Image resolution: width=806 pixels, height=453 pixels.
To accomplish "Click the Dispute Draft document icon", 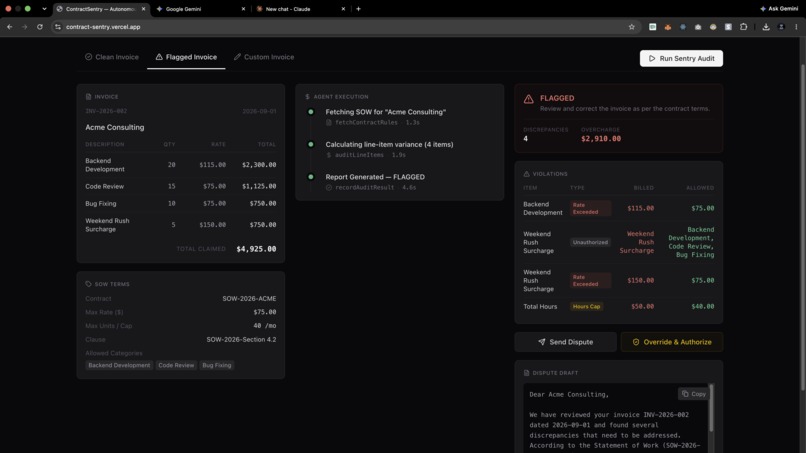I will pyautogui.click(x=526, y=373).
